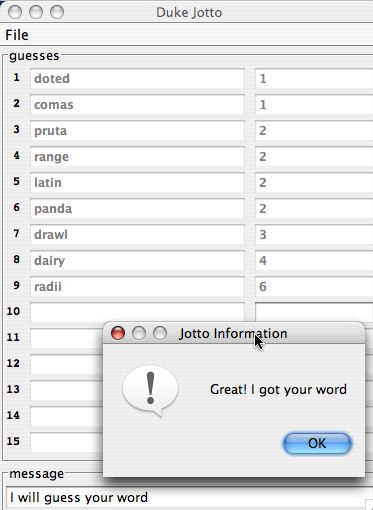Screen dimensions: 373x510
Task: Click the empty guess field in row 10
Action: (x=137, y=312)
